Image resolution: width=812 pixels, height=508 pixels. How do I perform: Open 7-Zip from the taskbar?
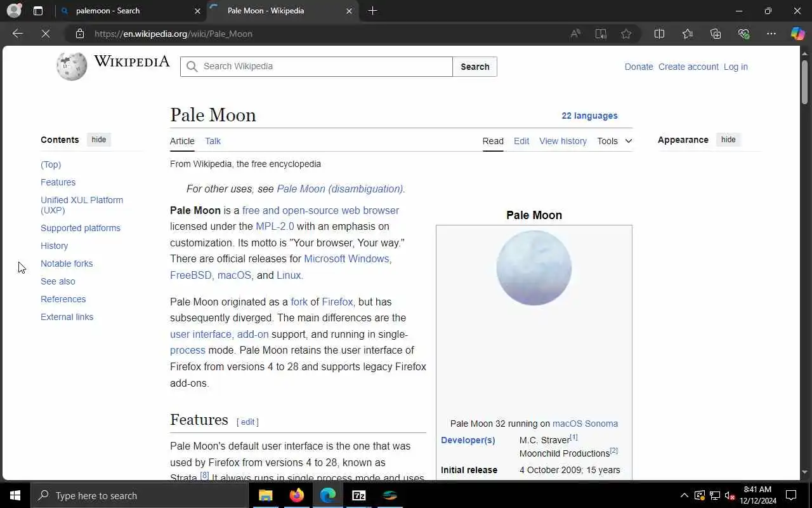[x=359, y=495]
